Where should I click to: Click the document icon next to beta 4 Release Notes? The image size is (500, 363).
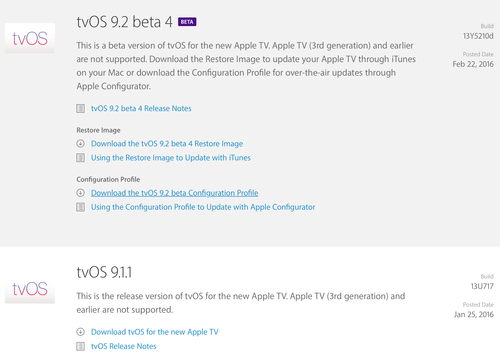[x=80, y=108]
